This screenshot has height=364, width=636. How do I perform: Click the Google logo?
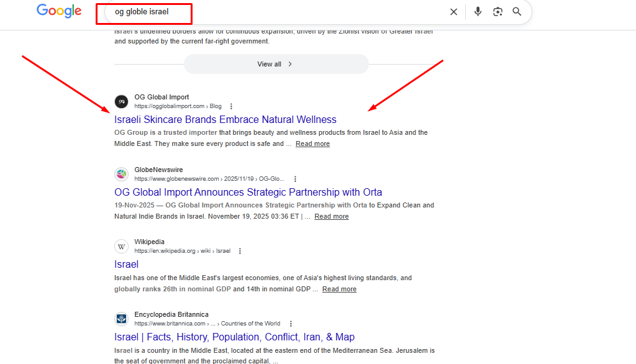(x=59, y=11)
